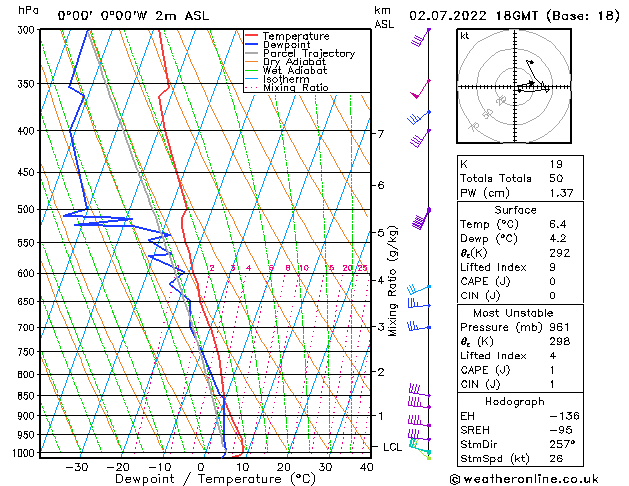The image size is (629, 486).
Task: Click the StmSpd (kt) value 26
Action: click(556, 458)
